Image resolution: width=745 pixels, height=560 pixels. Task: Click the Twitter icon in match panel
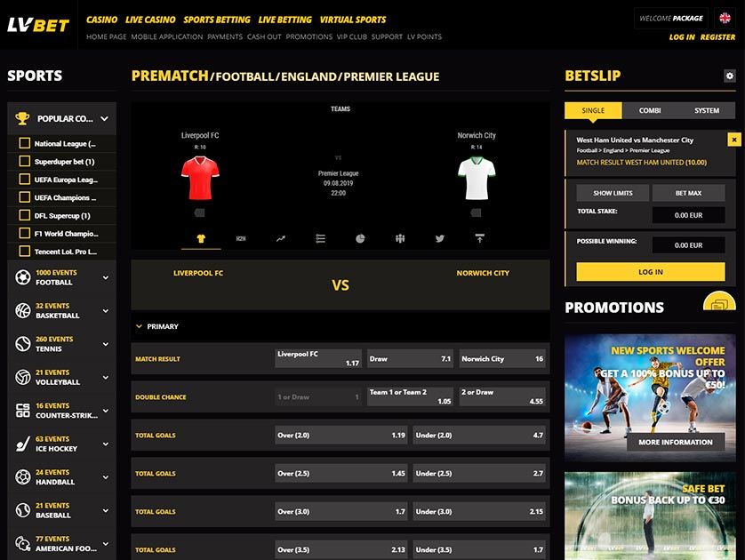440,238
